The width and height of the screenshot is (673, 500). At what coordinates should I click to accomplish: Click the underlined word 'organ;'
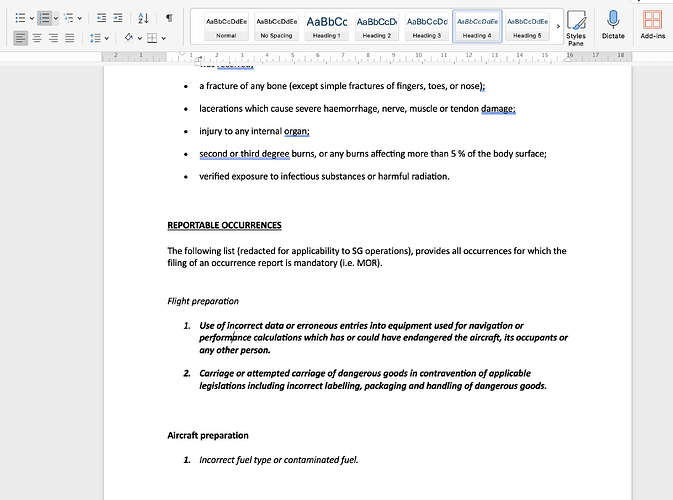click(x=297, y=131)
